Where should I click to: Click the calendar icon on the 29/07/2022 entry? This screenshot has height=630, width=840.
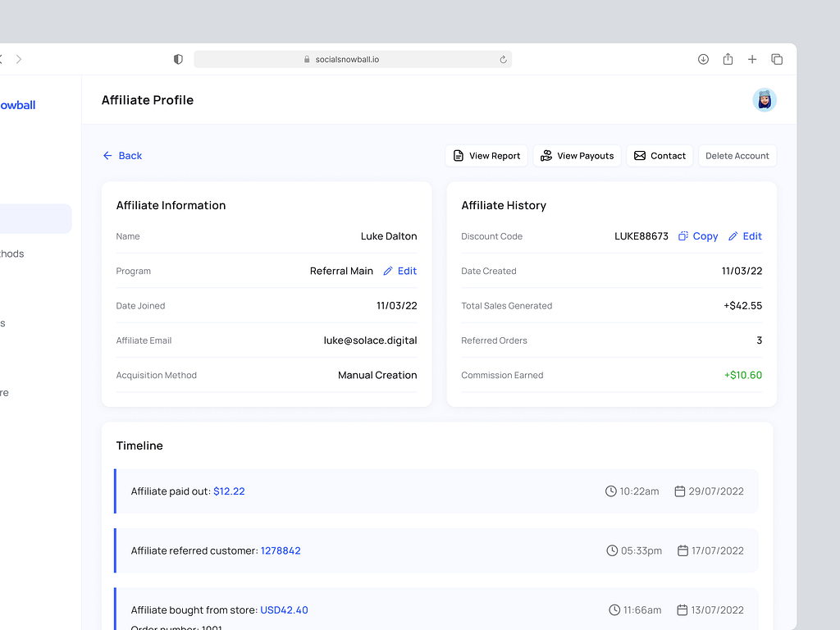679,491
